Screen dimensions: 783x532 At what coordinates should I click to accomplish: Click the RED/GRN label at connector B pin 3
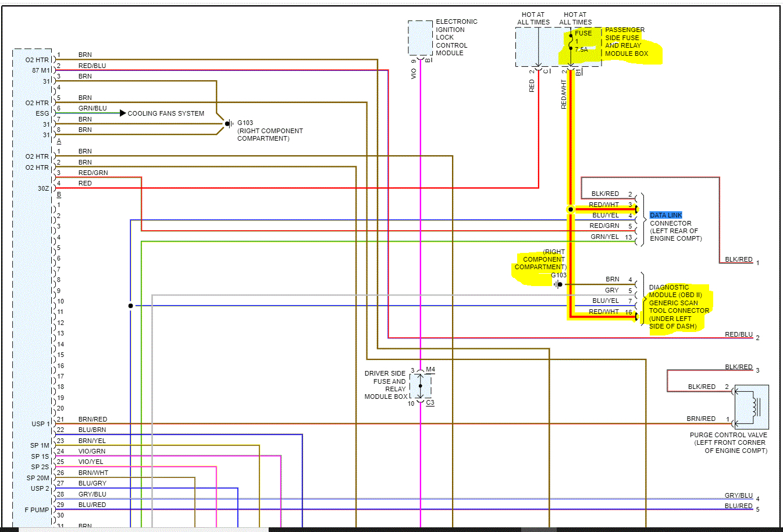93,173
